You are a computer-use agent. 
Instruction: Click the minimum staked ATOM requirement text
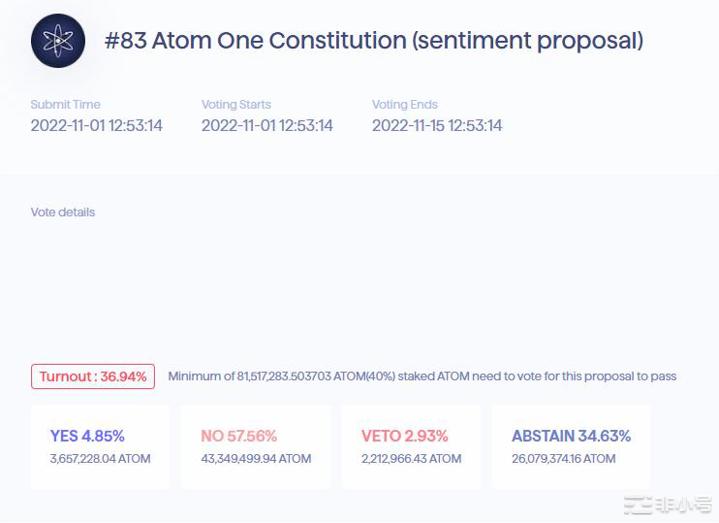[x=422, y=377]
